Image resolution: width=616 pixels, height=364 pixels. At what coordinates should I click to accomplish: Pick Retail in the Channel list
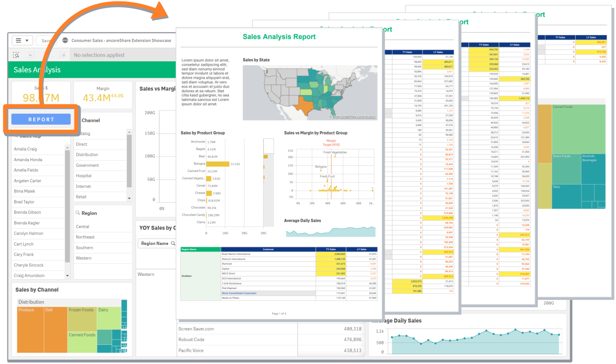coord(100,197)
